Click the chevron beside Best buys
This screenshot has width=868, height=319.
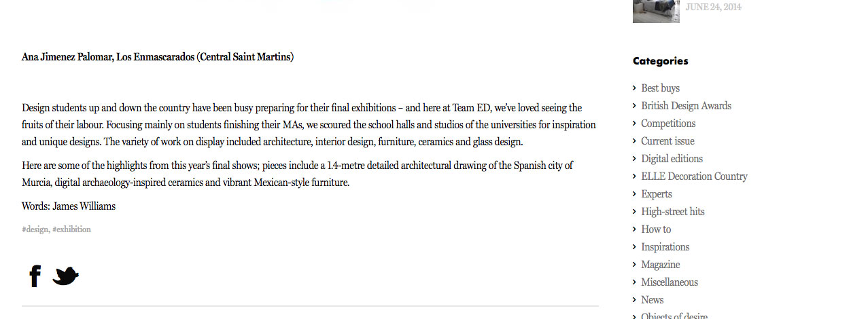pyautogui.click(x=635, y=88)
